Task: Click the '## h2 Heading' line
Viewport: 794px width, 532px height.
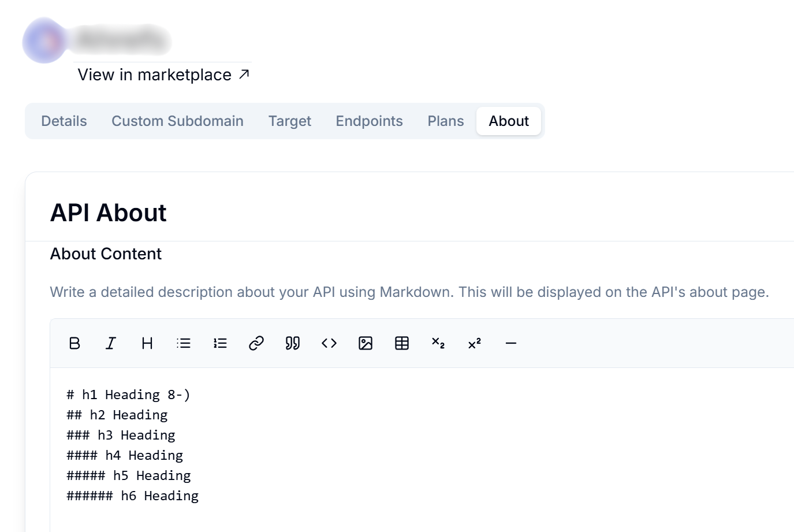Action: point(117,415)
